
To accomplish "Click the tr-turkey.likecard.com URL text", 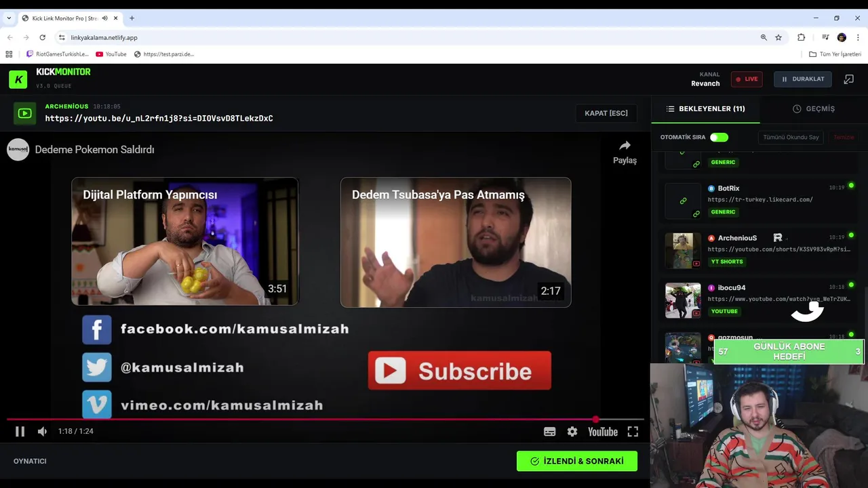I will click(760, 200).
